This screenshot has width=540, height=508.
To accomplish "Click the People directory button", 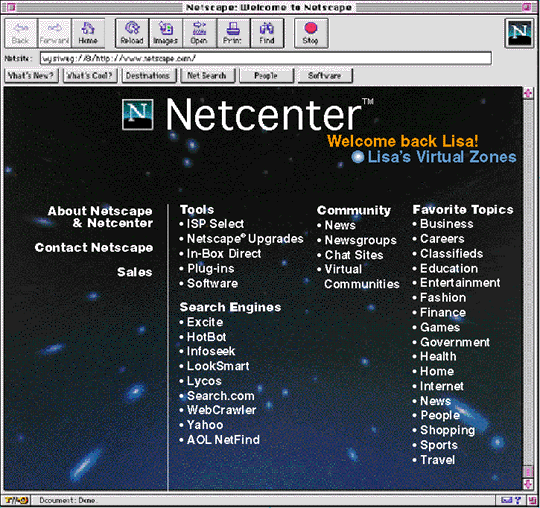I will [266, 75].
